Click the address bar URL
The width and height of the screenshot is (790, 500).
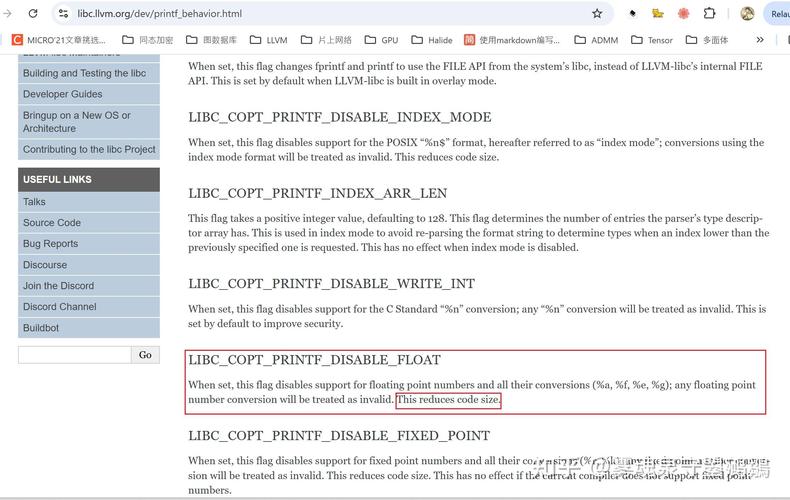(160, 14)
